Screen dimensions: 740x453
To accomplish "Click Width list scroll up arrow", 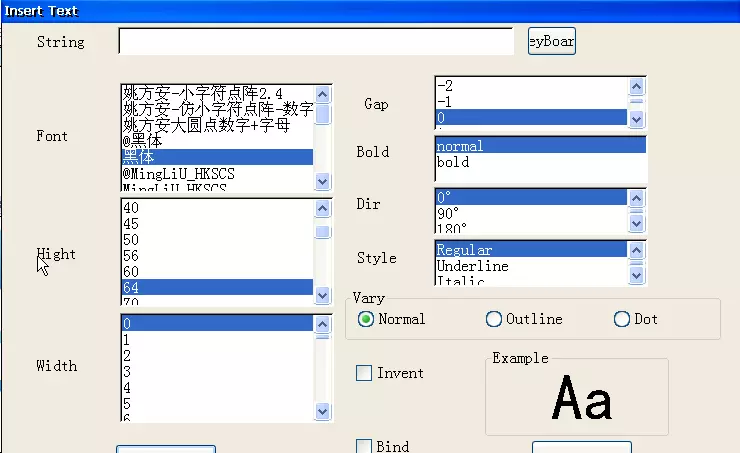I will pos(323,324).
